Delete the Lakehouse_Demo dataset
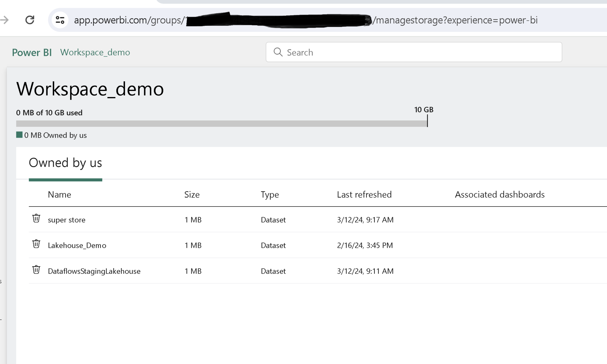 point(36,244)
